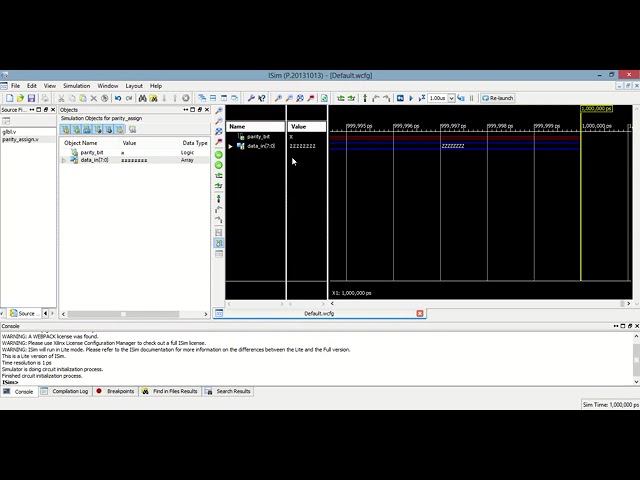Click the Undo arrow icon
Viewport: 640px width, 480px height.
(118, 98)
